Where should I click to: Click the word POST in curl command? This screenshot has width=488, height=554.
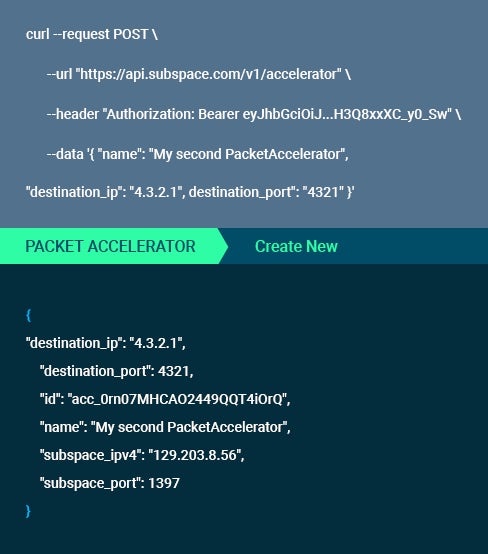tap(131, 35)
